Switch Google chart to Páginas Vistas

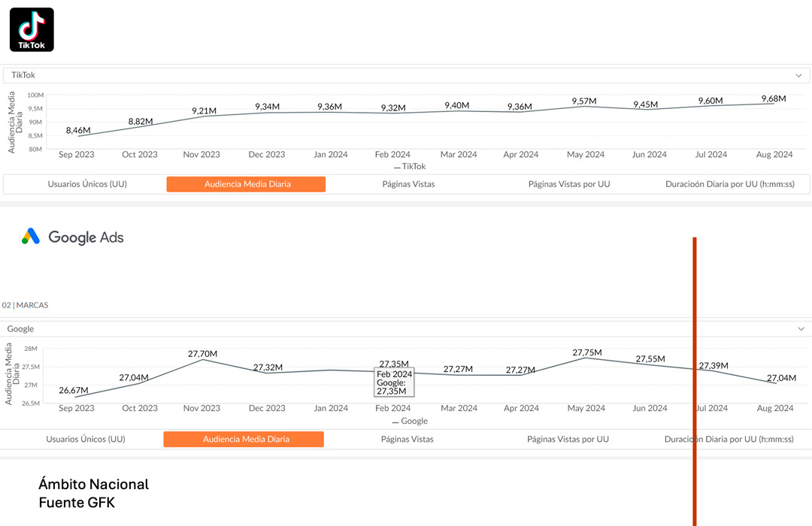[407, 439]
